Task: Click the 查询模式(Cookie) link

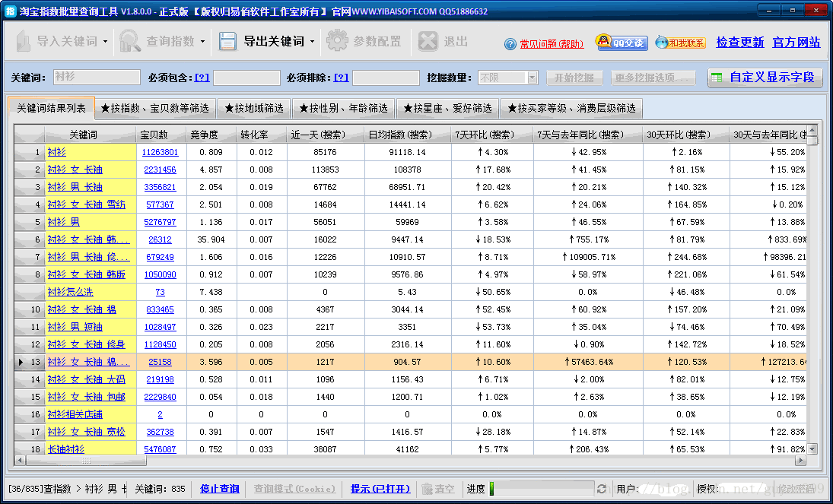Action: pyautogui.click(x=295, y=489)
